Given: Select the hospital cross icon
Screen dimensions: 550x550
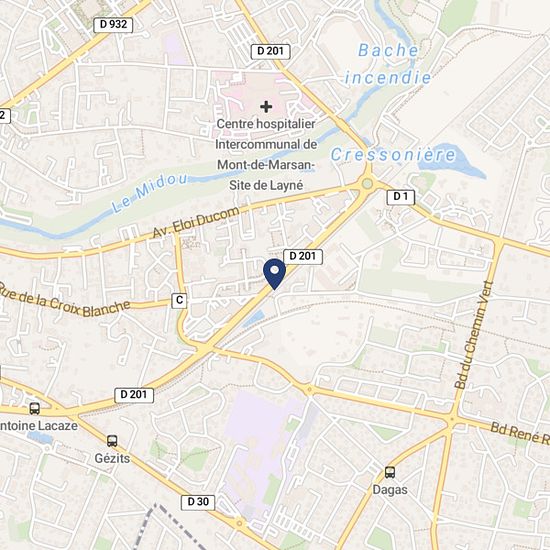Looking at the screenshot, I should 266,107.
